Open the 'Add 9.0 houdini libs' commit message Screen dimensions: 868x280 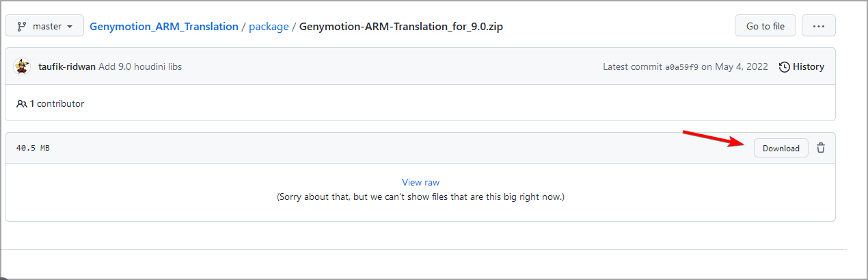click(140, 66)
